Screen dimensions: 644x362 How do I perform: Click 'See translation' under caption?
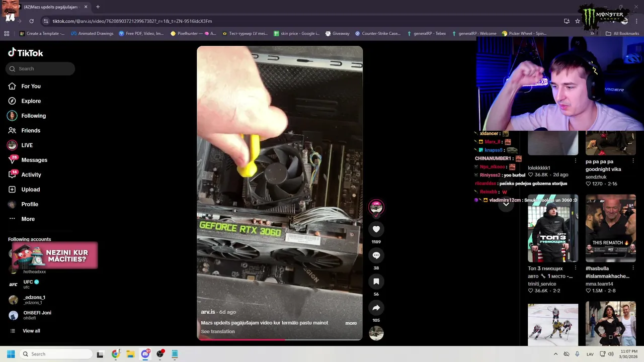218,332
